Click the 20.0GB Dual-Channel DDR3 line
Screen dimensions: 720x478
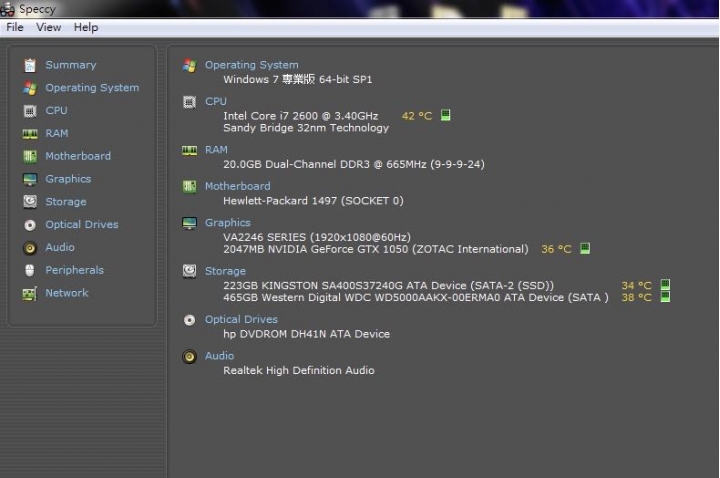pyautogui.click(x=354, y=164)
